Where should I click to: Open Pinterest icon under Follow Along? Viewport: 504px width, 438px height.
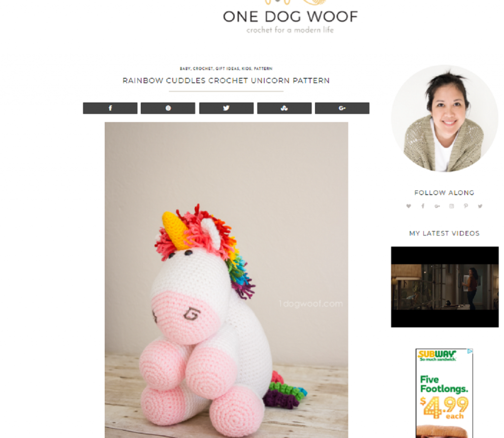coord(466,206)
